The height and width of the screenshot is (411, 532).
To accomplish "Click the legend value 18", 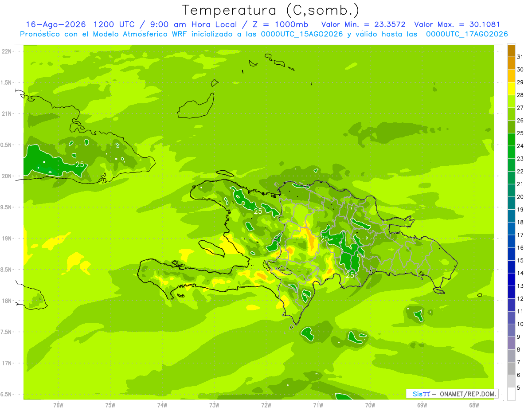I will (x=520, y=222).
